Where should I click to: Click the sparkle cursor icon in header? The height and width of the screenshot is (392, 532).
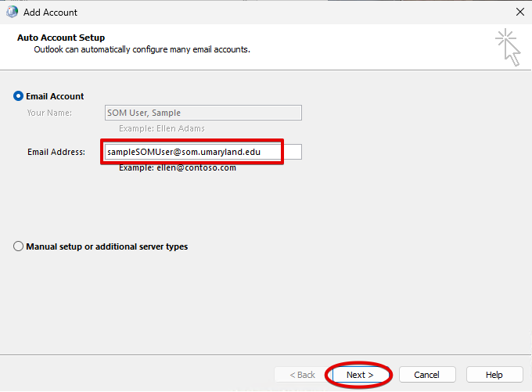coord(507,47)
